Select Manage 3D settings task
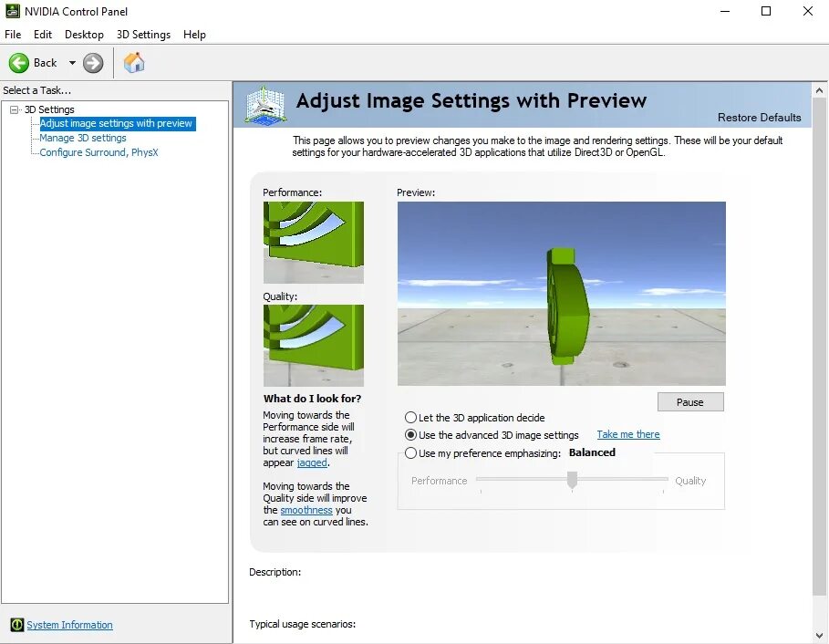 [83, 138]
